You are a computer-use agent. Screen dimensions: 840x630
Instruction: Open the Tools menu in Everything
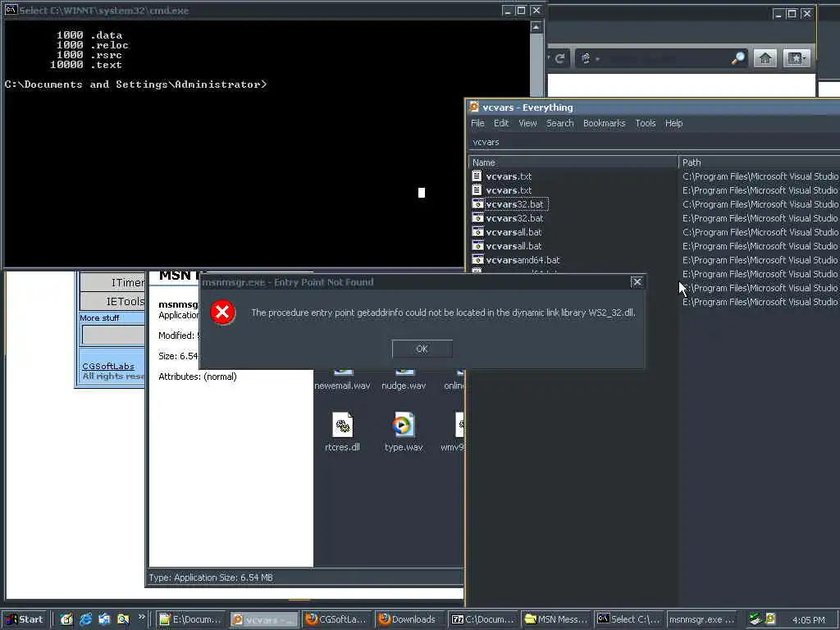click(646, 123)
